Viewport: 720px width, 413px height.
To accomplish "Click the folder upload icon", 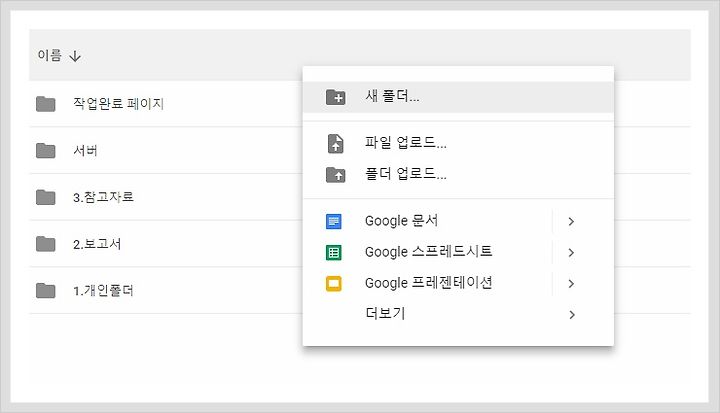I will pyautogui.click(x=335, y=175).
